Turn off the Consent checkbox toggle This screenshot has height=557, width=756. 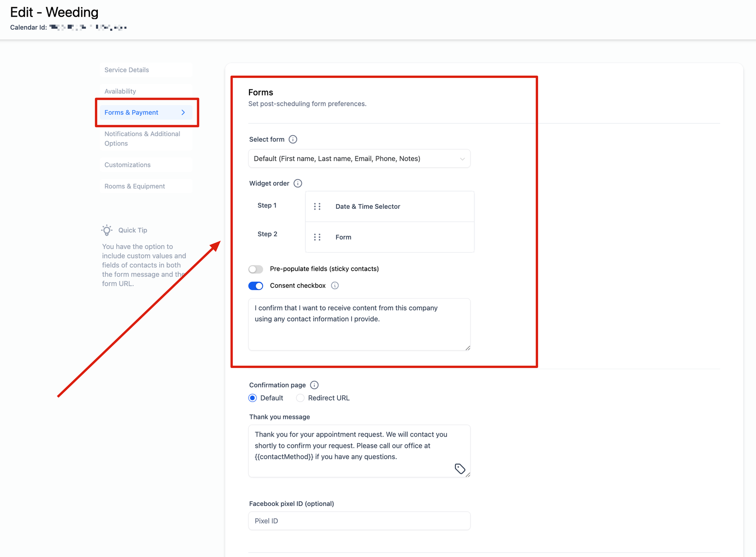(x=256, y=286)
